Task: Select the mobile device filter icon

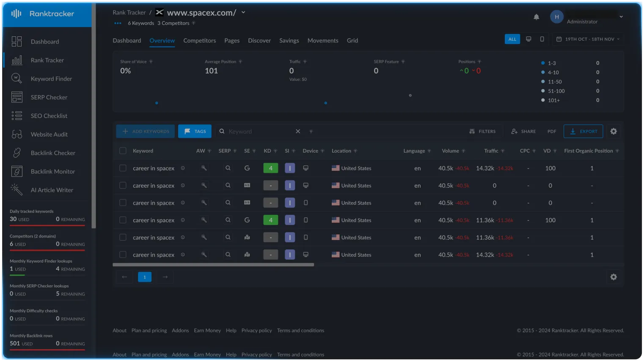Action: coord(542,39)
